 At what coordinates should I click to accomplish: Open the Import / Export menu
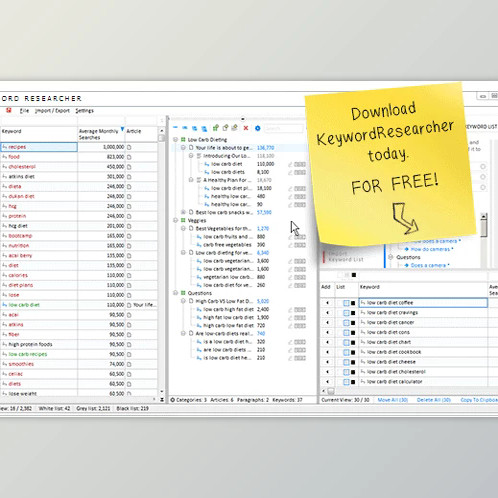tap(52, 111)
